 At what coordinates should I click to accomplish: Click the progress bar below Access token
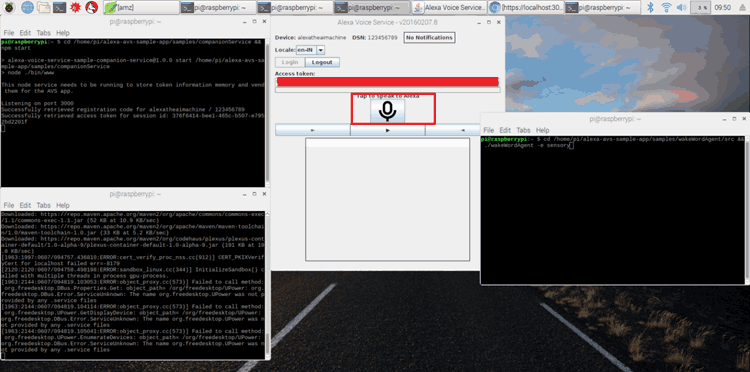click(x=387, y=90)
